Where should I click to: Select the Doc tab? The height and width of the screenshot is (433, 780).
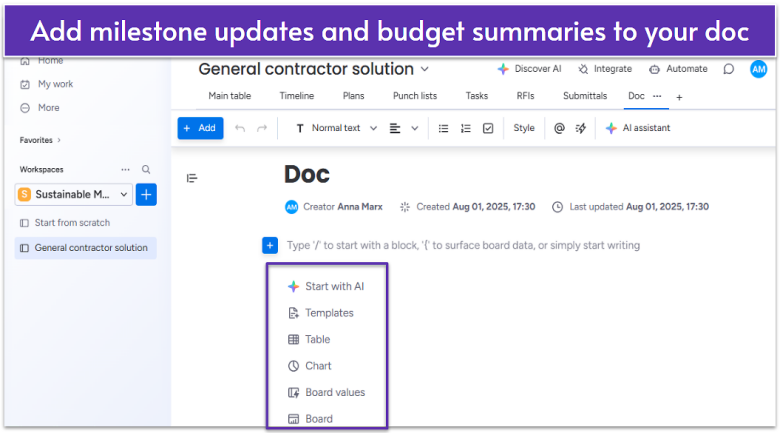[636, 96]
